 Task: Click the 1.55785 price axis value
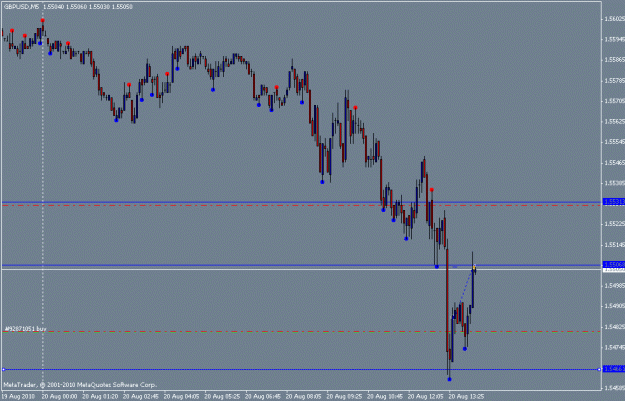point(615,81)
